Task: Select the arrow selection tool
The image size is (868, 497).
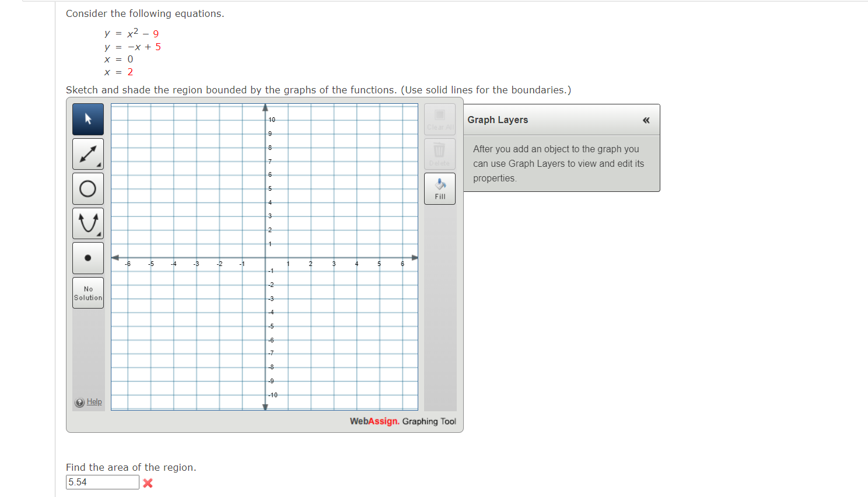Action: coord(87,118)
